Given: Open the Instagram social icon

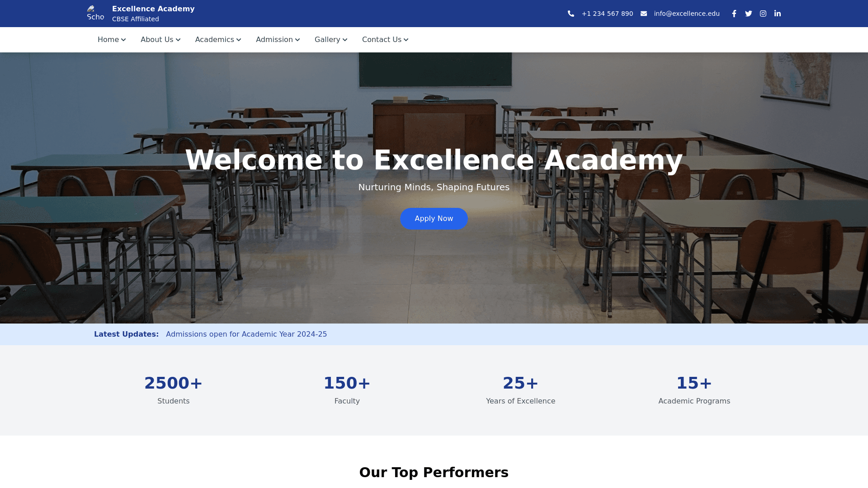Looking at the screenshot, I should pos(763,14).
